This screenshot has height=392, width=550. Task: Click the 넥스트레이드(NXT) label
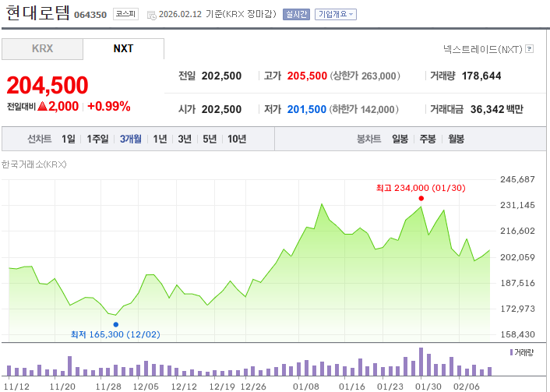coord(483,49)
